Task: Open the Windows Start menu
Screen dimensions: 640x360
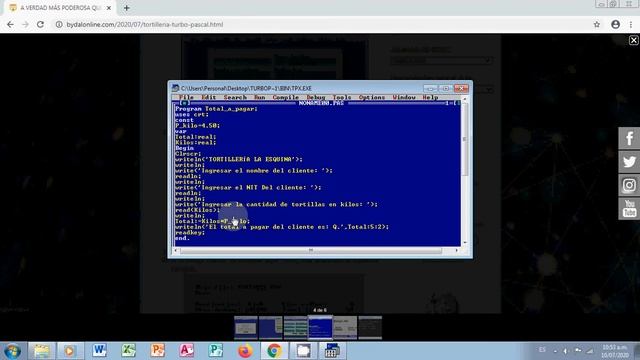Action: point(12,351)
